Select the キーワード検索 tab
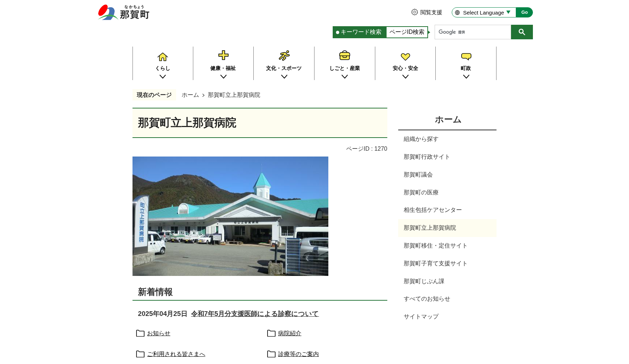Screen dimensions: 629x364 pyautogui.click(x=359, y=32)
